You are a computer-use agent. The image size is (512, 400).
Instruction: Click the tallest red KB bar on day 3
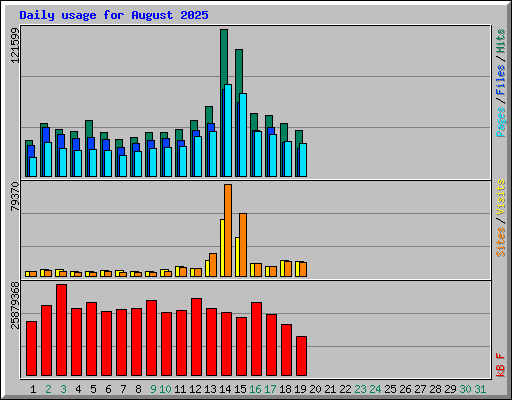pos(61,330)
